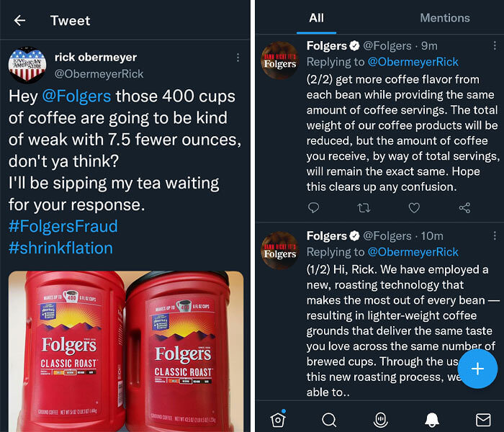The image size is (504, 432).
Task: Open more options on Folgers (1/2) reply
Action: coord(495,236)
